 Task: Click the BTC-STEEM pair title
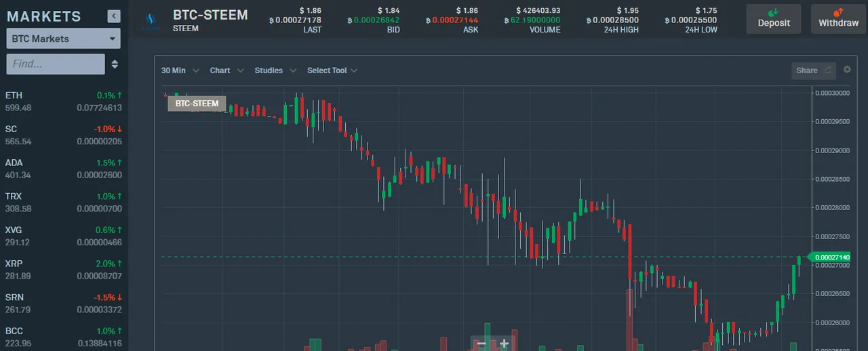[x=210, y=14]
